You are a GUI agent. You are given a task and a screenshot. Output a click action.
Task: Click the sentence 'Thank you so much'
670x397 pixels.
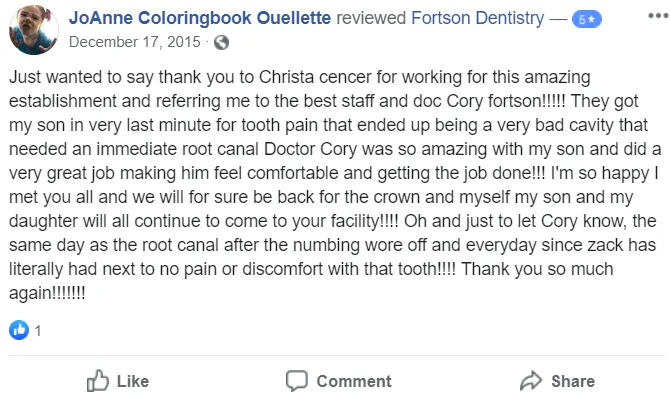[x=537, y=269]
